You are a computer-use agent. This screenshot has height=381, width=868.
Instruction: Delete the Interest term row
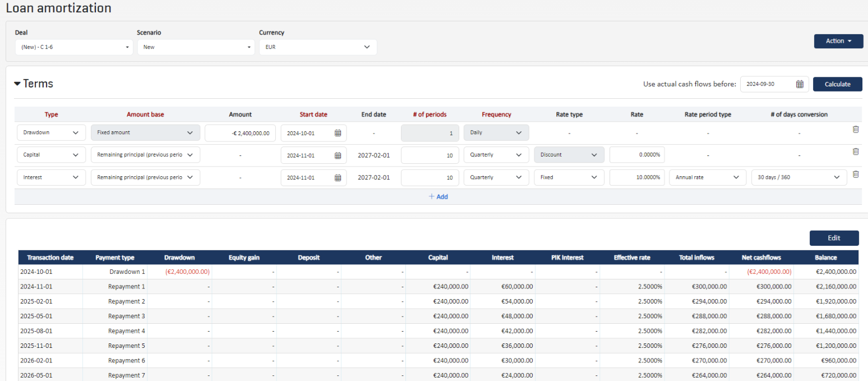(855, 174)
